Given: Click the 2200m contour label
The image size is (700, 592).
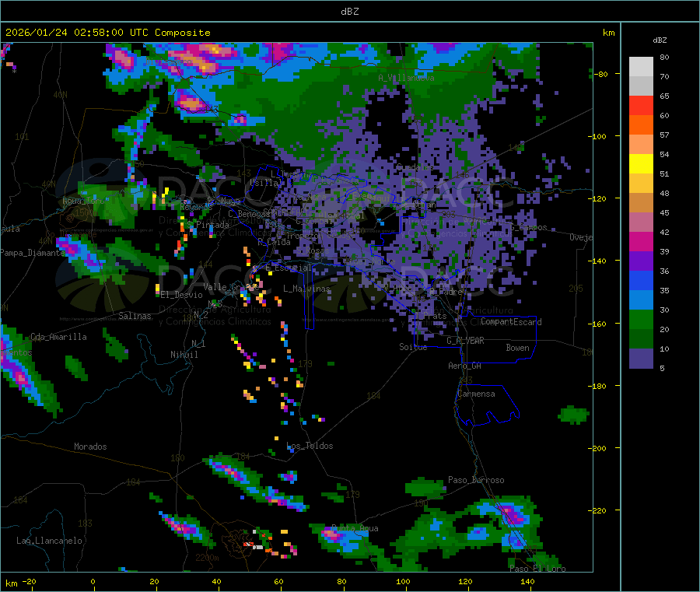Looking at the screenshot, I should coord(207,558).
